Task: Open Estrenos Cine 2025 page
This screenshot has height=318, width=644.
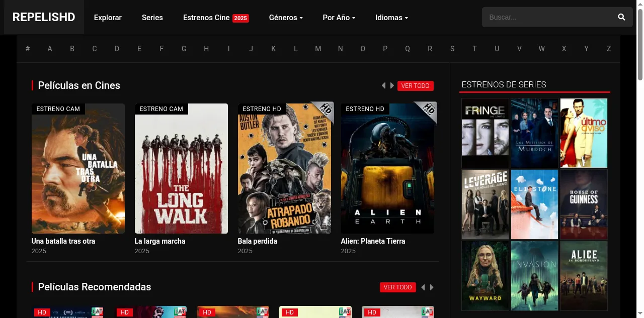Action: [216, 18]
